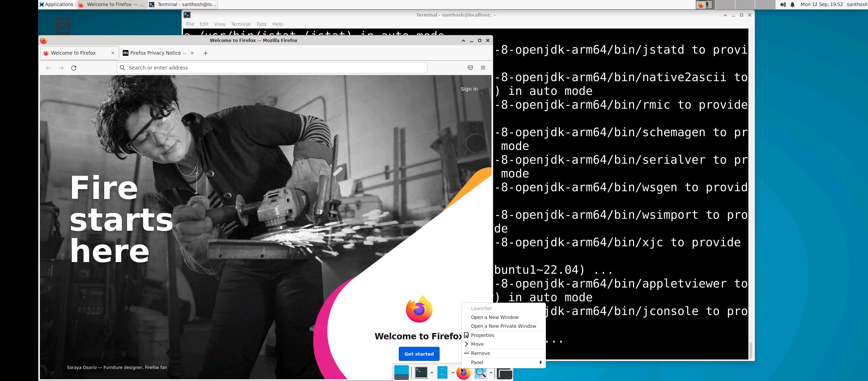Click the Save to Pocket icon
The image size is (868, 381).
coord(470,68)
